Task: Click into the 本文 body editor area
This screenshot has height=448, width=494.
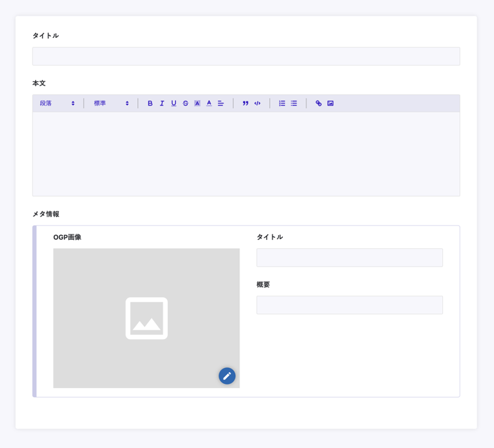Action: (246, 154)
